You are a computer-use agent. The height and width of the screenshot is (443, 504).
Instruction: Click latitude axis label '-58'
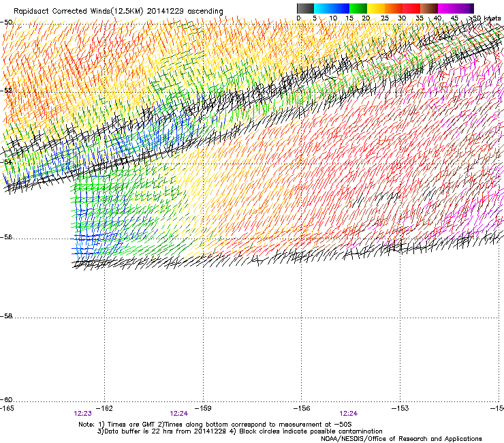click(x=6, y=316)
